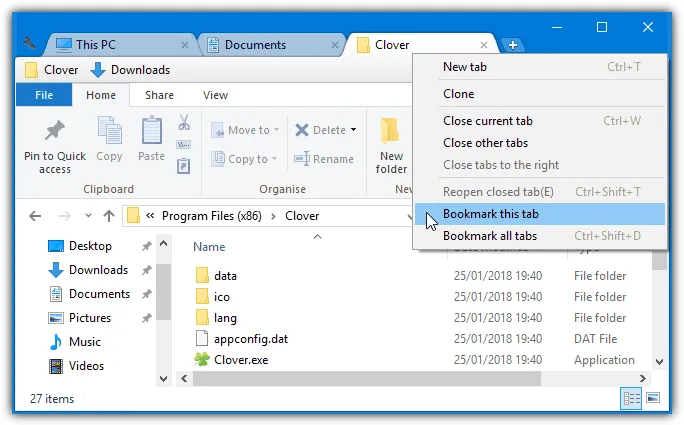Select details view toggle in status bar

[x=631, y=398]
